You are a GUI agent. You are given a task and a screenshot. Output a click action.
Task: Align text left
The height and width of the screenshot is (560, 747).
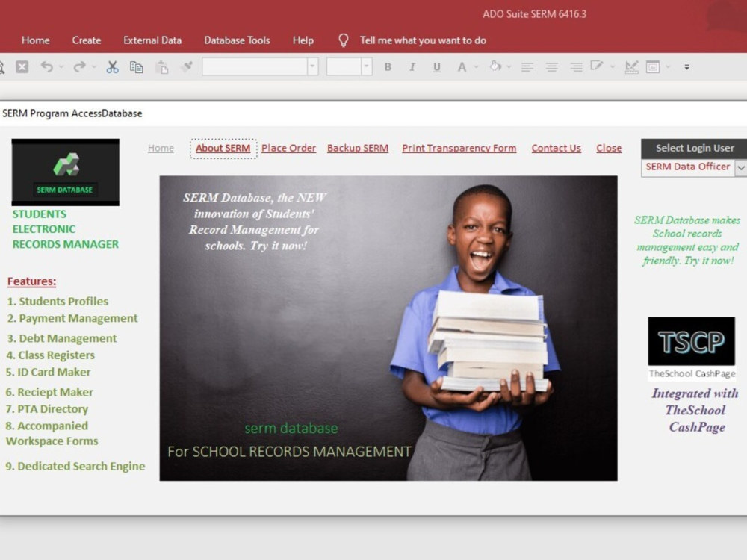(527, 67)
